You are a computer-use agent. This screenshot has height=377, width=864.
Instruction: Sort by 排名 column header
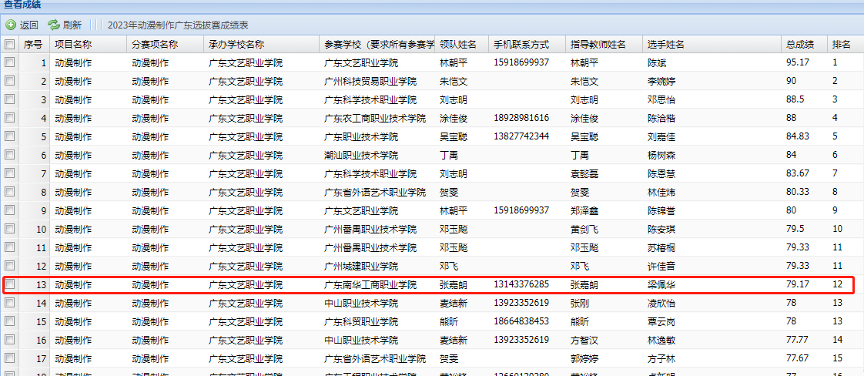(x=841, y=44)
